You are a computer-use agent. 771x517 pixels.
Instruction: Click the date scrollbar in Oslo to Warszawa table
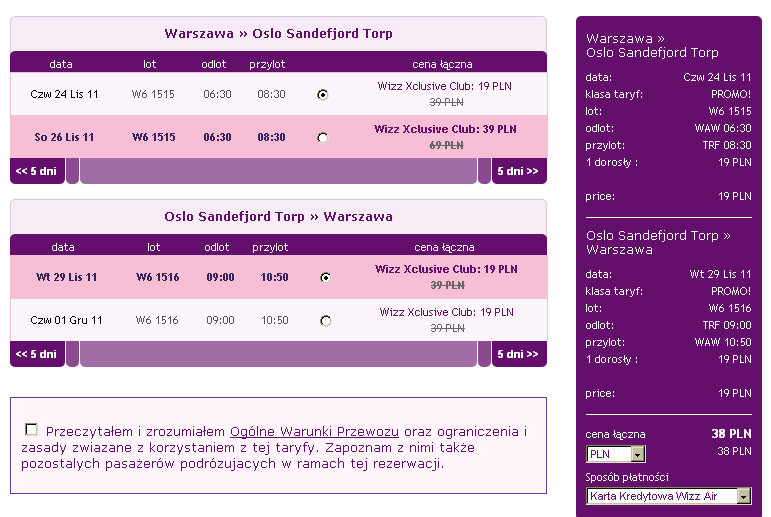click(278, 354)
